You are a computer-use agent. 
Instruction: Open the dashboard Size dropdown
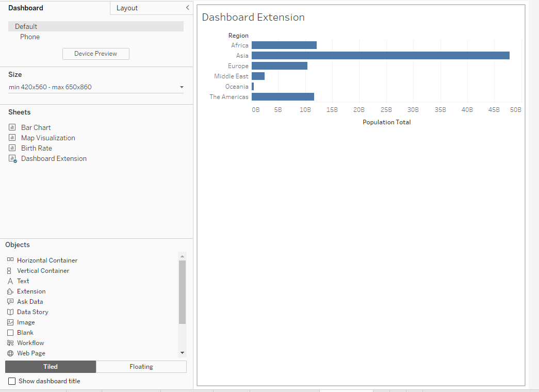(x=182, y=87)
